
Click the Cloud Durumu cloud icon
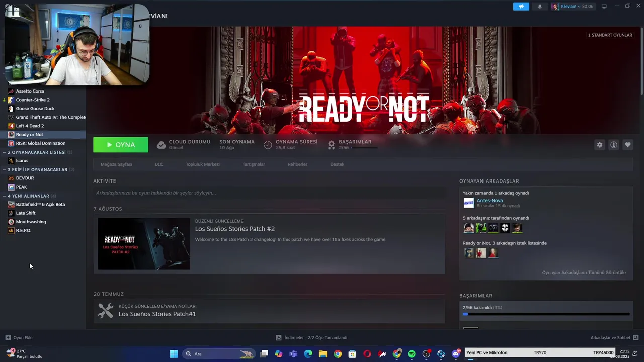(x=161, y=145)
